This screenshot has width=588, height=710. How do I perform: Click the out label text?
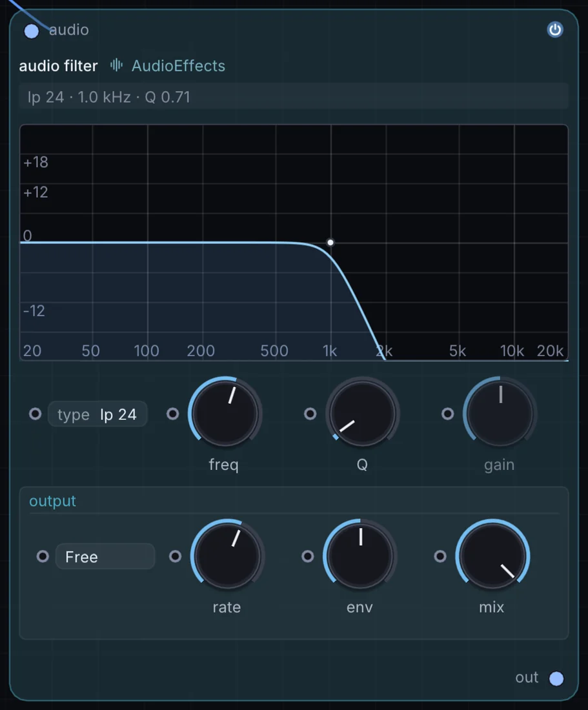[527, 678]
